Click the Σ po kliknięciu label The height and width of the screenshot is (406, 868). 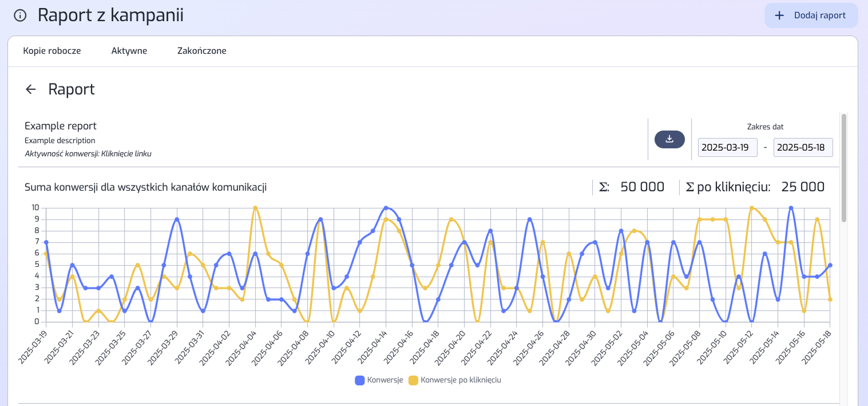(x=728, y=187)
